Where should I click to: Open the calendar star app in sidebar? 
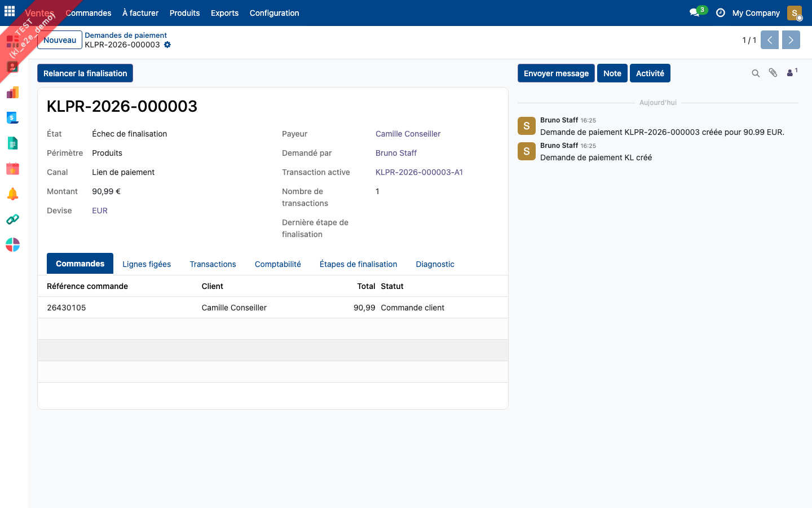tap(12, 168)
